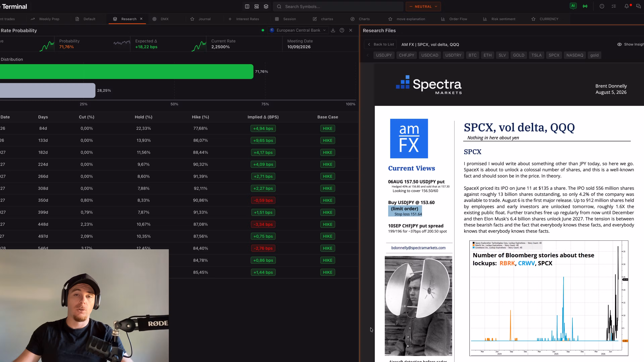Click the compass icon on Charts tab
Image resolution: width=644 pixels, height=362 pixels.
353,19
